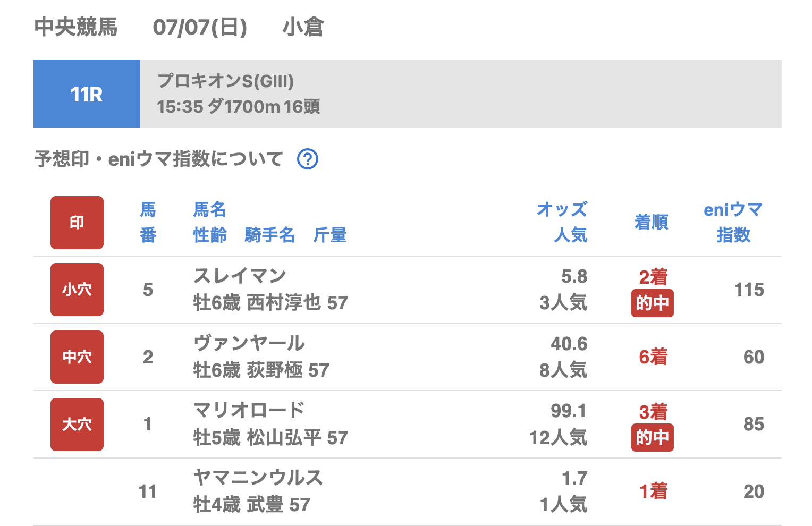Sort by 馬番 column header
The width and height of the screenshot is (812, 526).
[148, 222]
